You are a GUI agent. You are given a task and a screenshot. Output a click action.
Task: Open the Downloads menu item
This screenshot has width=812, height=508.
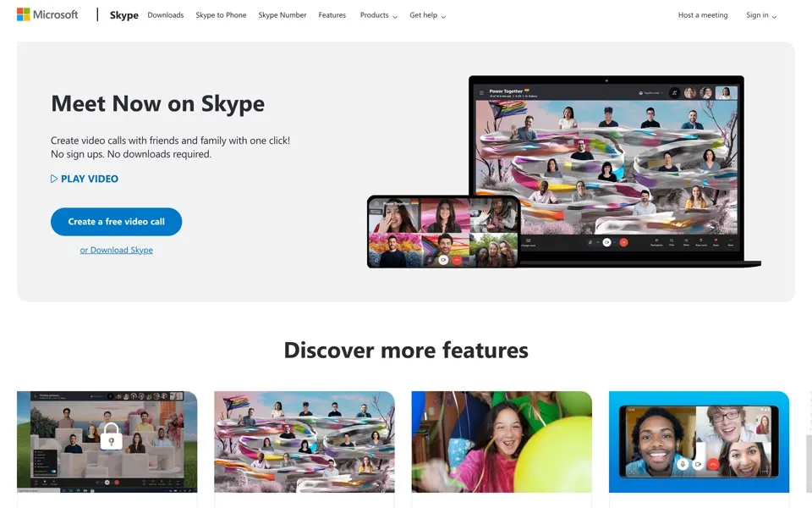166,15
